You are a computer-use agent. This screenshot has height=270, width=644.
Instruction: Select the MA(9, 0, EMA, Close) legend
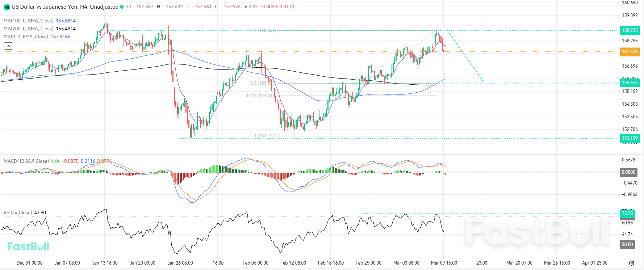click(x=26, y=37)
